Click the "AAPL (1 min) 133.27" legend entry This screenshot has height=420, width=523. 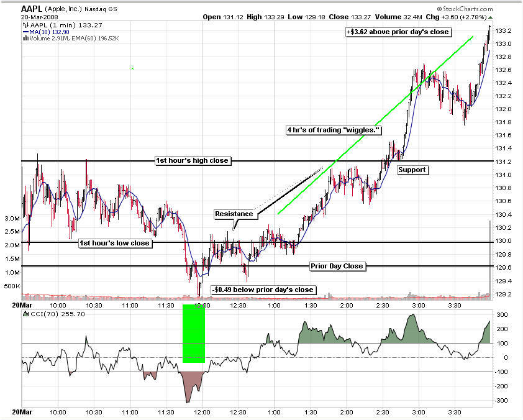[x=66, y=25]
